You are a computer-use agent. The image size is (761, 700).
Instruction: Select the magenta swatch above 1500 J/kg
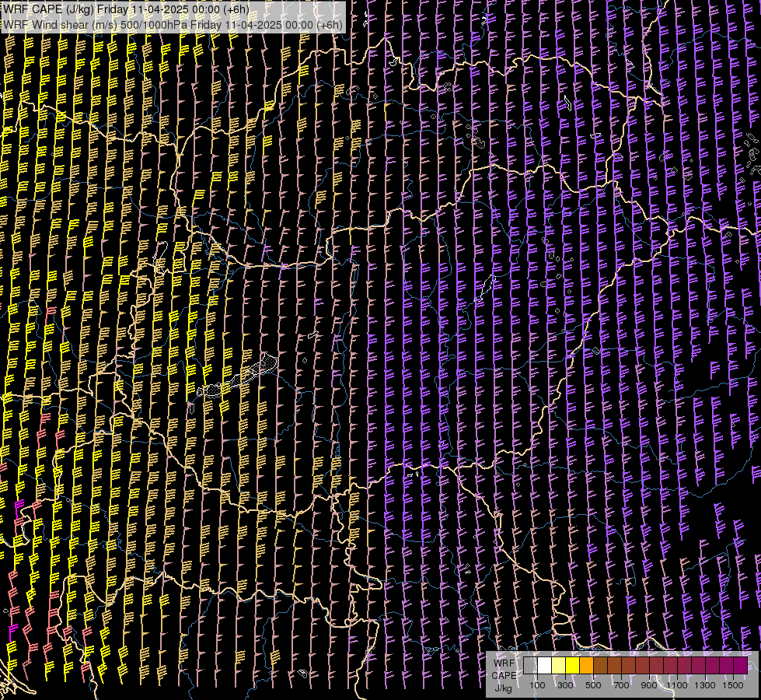(740, 665)
